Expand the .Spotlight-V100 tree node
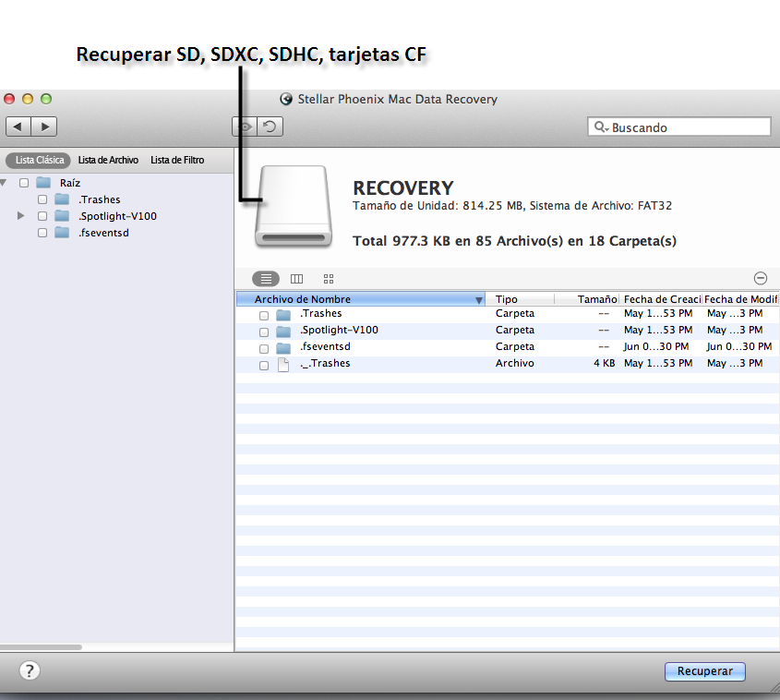Viewport: 780px width, 700px height. coord(21,216)
